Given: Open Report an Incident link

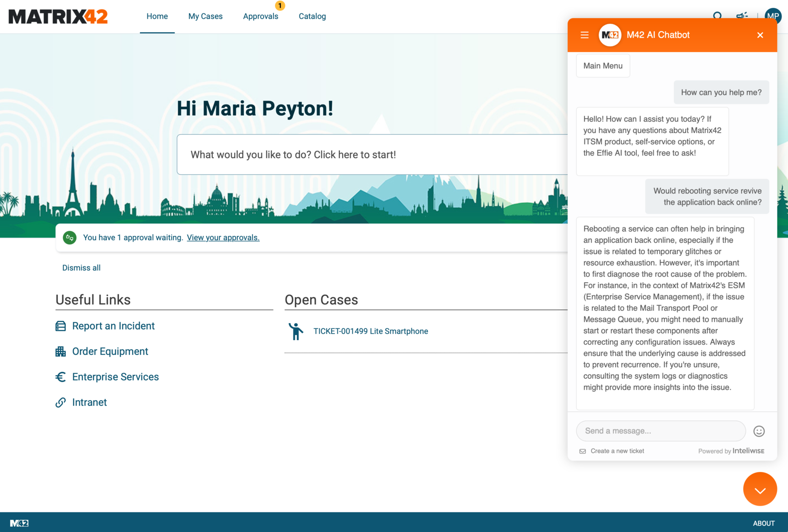Looking at the screenshot, I should click(x=114, y=326).
